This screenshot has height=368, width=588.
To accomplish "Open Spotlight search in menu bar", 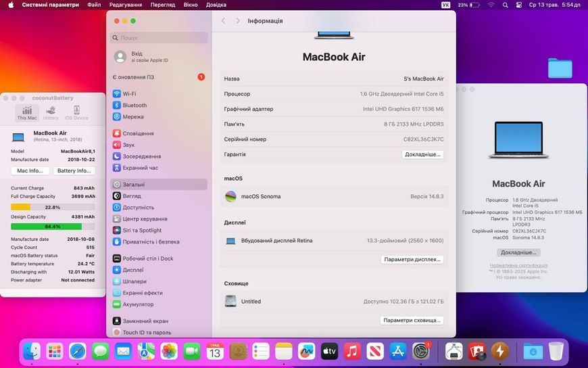I will [505, 5].
